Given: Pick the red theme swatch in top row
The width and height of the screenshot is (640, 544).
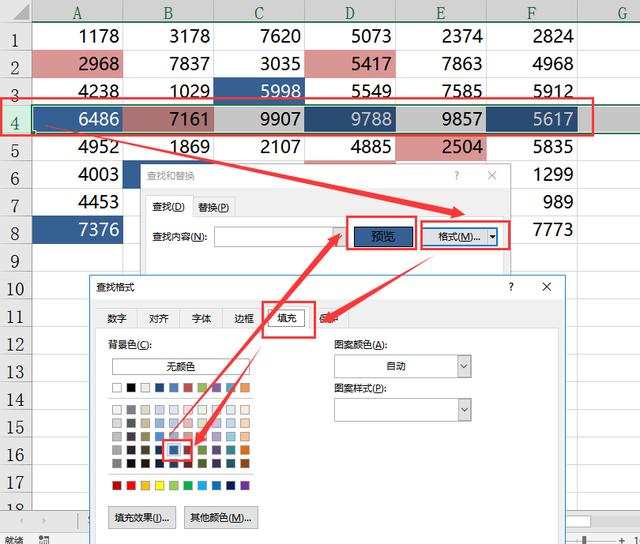Looking at the screenshot, I should (188, 388).
